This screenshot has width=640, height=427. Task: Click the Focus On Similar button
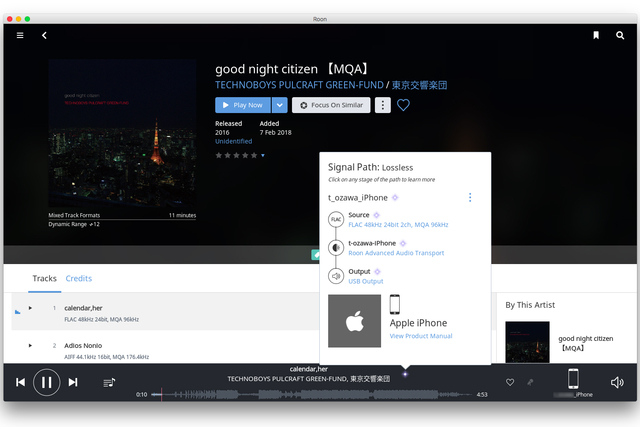(x=331, y=105)
